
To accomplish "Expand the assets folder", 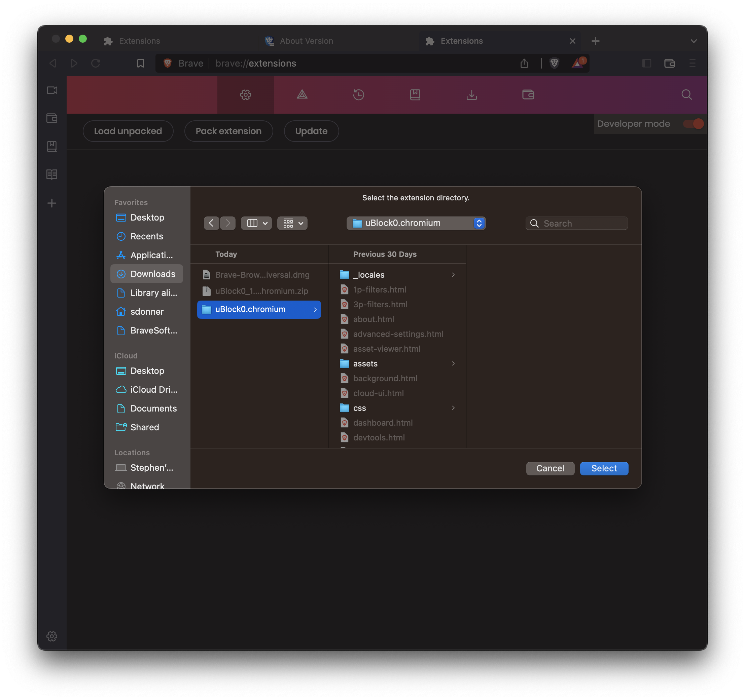I will [453, 363].
